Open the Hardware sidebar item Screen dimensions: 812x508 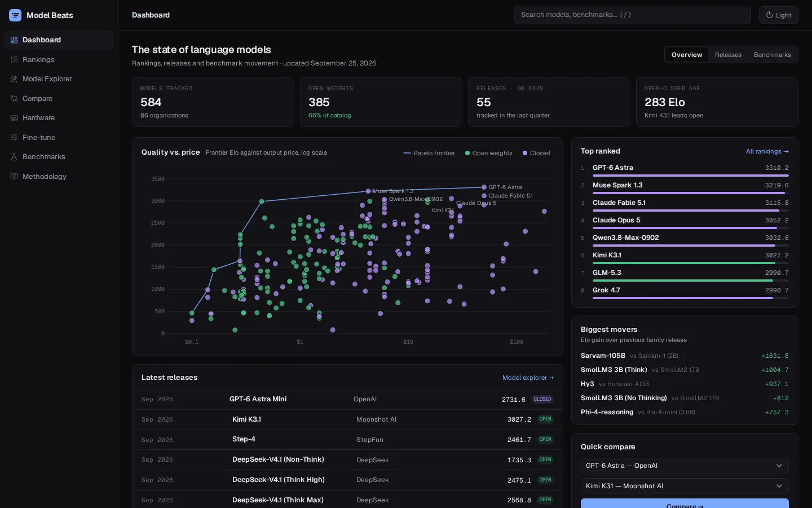click(x=59, y=118)
